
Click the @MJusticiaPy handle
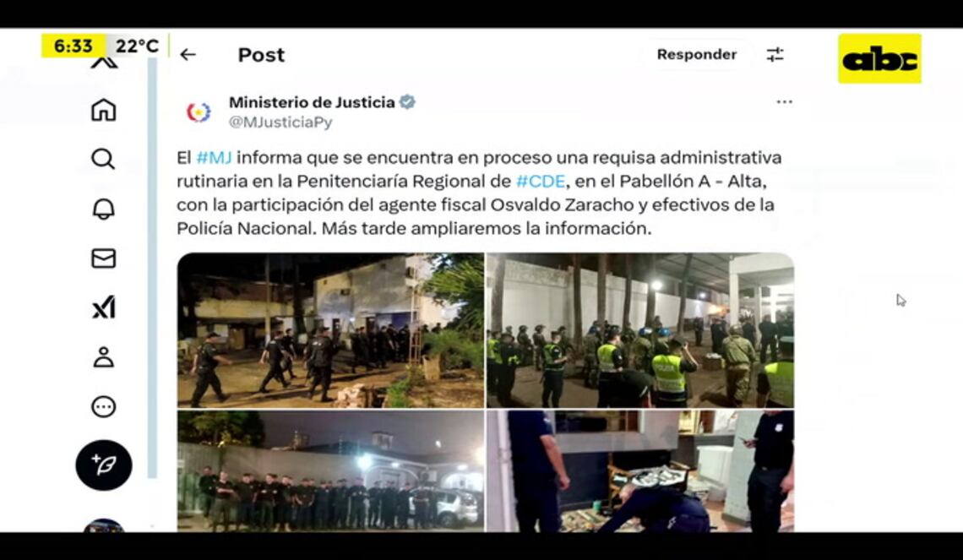click(x=280, y=122)
